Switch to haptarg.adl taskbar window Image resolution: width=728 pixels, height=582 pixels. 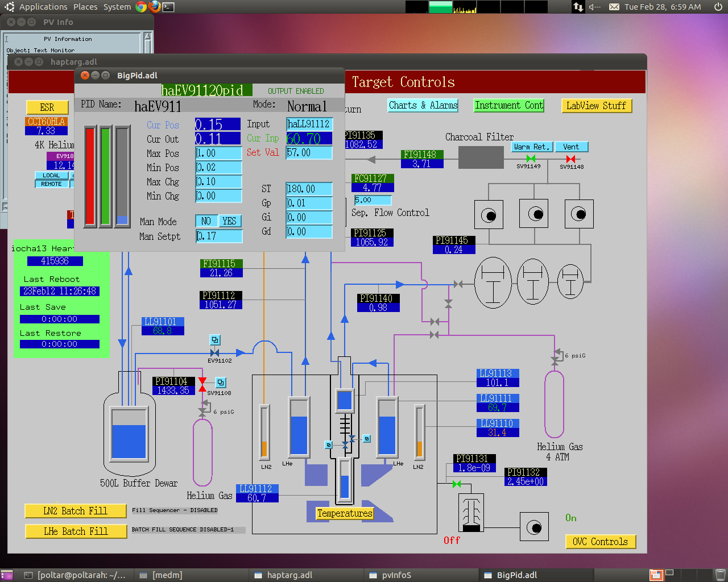tap(305, 575)
